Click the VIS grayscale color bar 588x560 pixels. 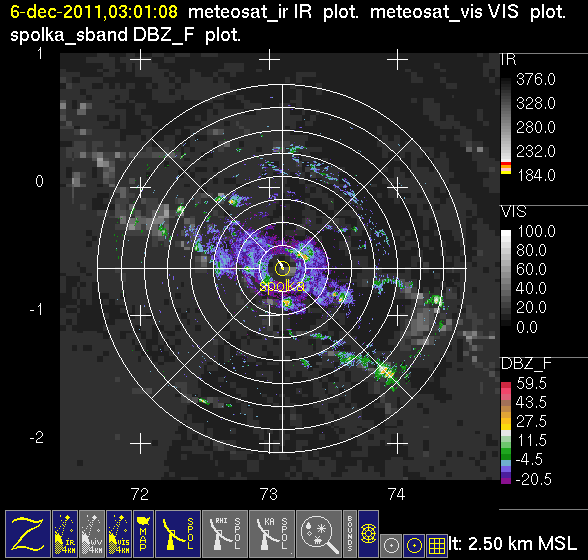tap(506, 278)
